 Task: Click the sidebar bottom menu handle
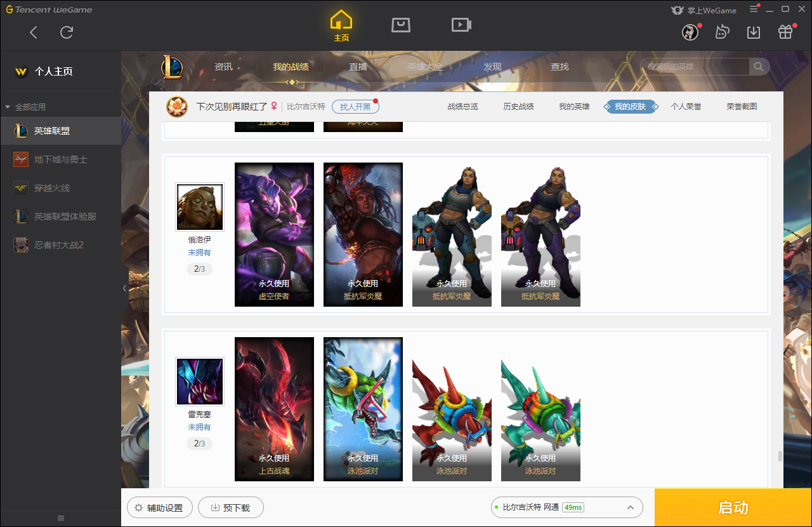point(61,518)
